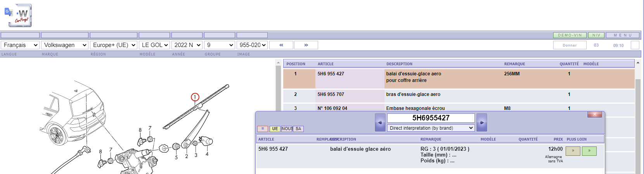Click the Donner button
This screenshot has height=174, width=644.
point(570,45)
